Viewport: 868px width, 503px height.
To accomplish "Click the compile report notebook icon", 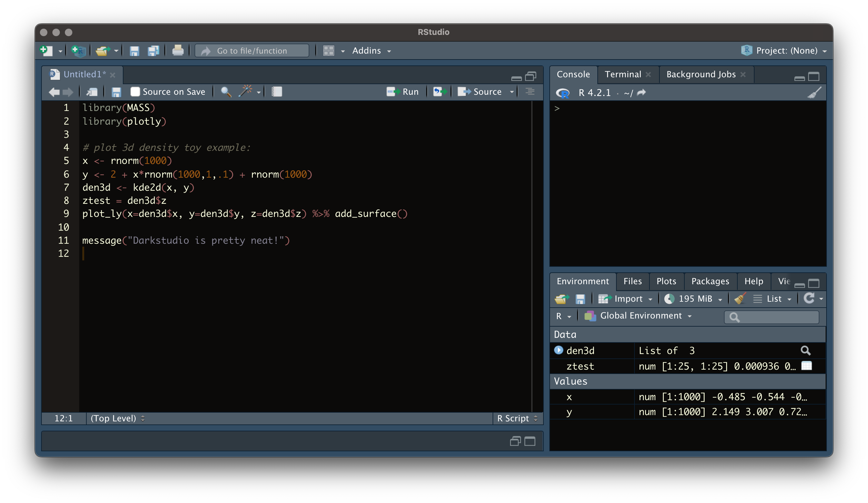I will click(x=277, y=92).
